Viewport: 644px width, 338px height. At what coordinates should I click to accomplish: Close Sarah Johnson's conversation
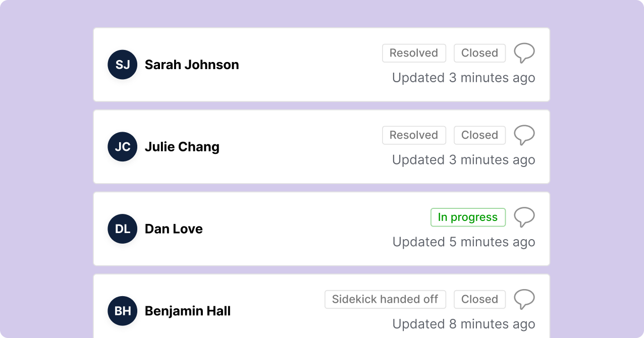479,53
